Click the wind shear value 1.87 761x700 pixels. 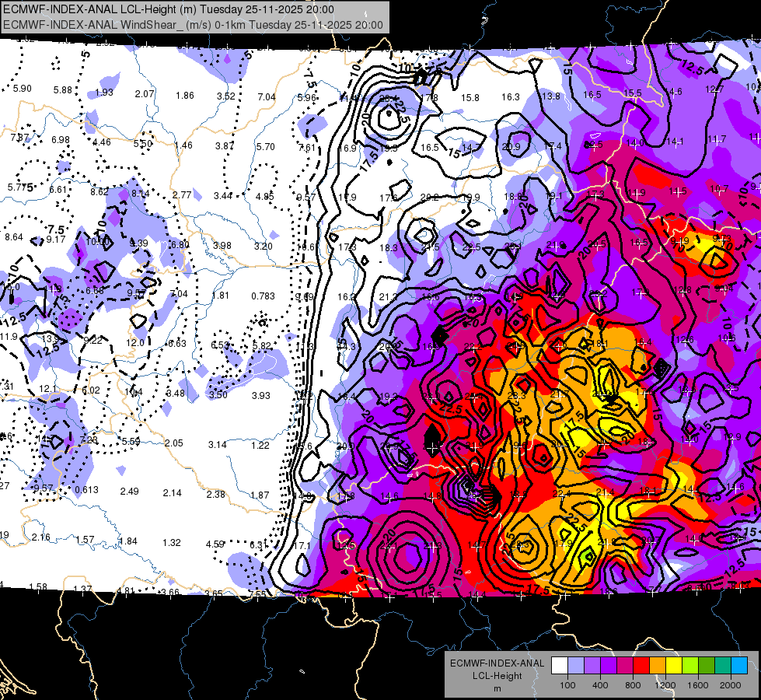[x=259, y=495]
